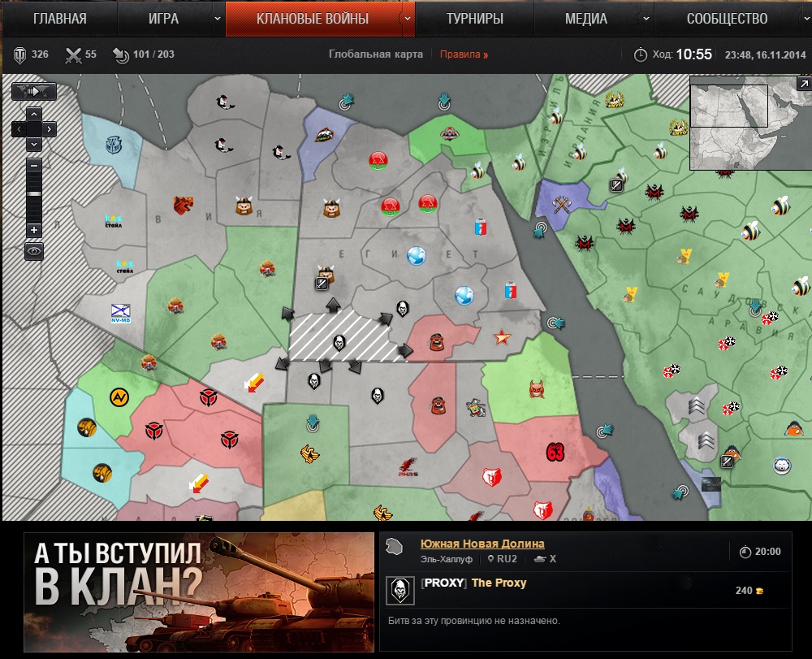Click the PROXY skull emblem in info panel
The height and width of the screenshot is (659, 812).
[x=400, y=591]
